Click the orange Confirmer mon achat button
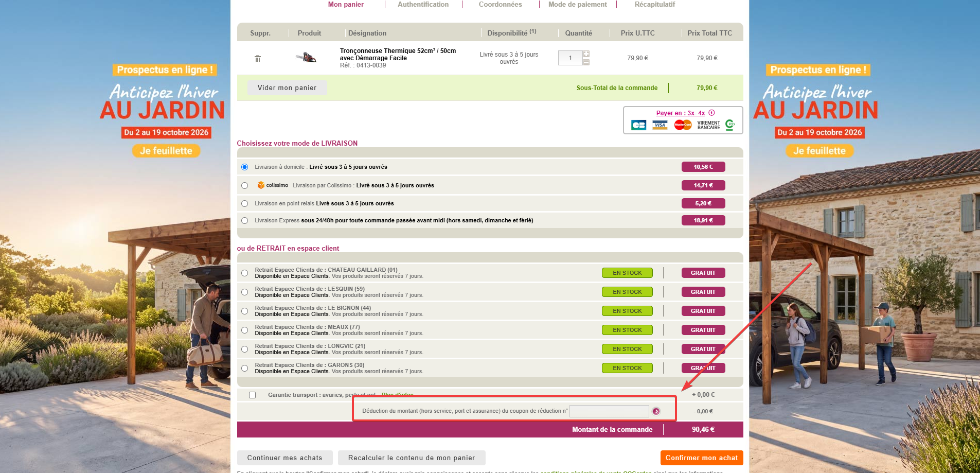980x473 pixels. (702, 458)
